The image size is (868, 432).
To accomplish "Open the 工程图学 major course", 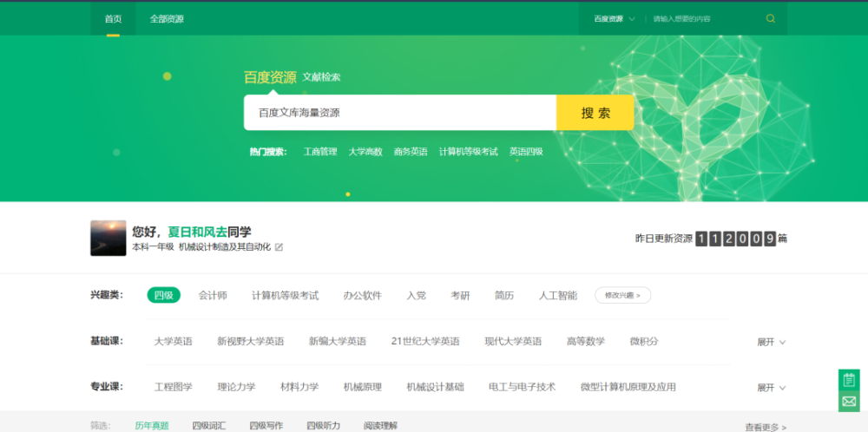I will tap(174, 387).
